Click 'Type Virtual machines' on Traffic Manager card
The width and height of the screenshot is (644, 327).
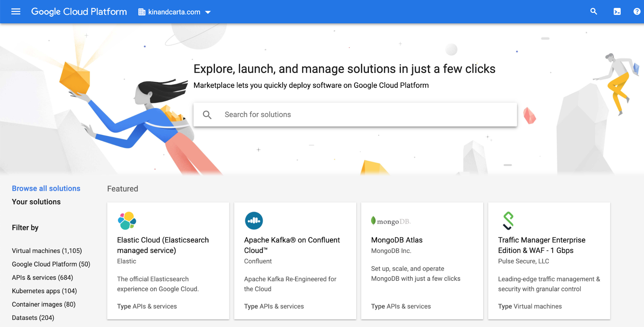530,306
